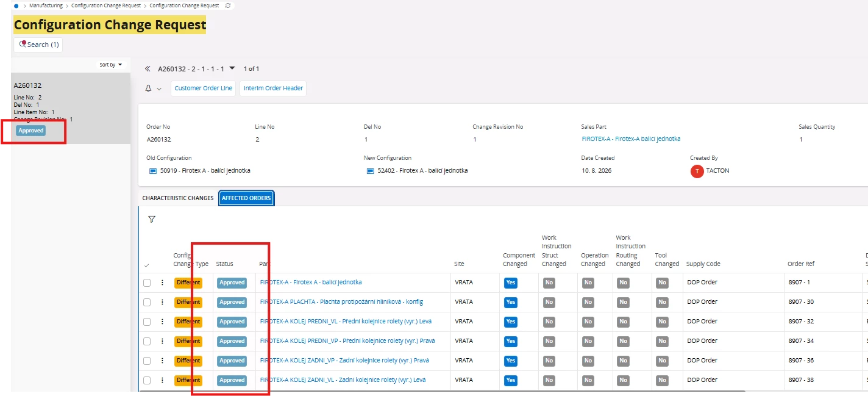Click Order Ref cell 8907 - 36
The height and width of the screenshot is (396, 868).
(801, 361)
